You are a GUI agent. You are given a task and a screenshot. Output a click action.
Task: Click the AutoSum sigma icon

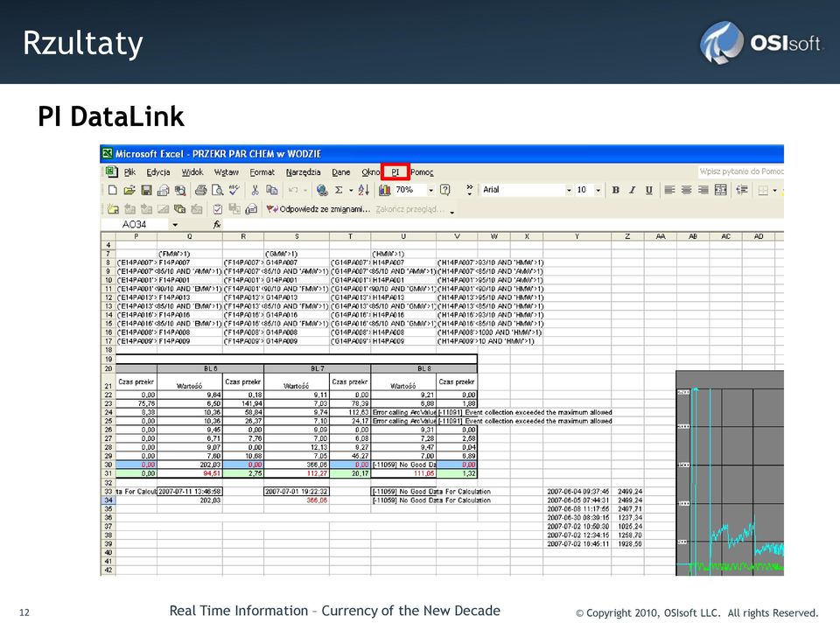(339, 190)
